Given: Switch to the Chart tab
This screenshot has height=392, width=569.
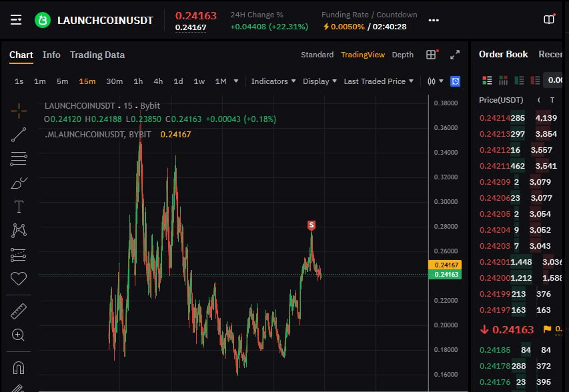Looking at the screenshot, I should coord(21,55).
